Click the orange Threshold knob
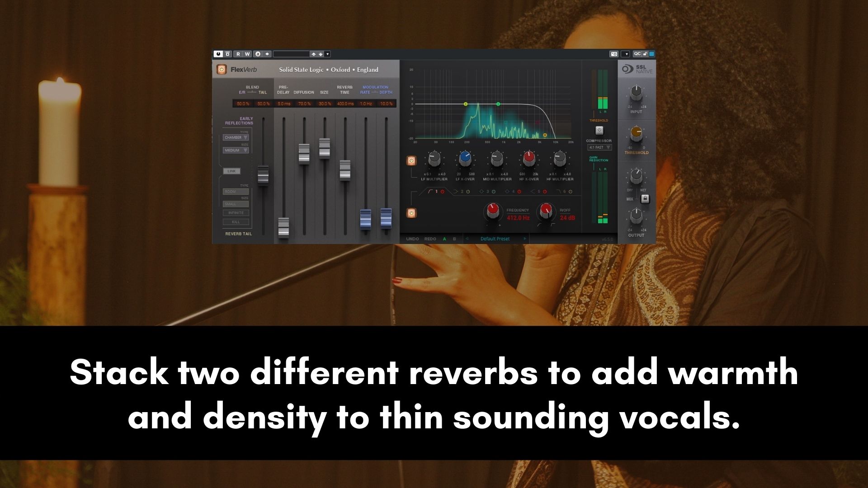 click(636, 133)
